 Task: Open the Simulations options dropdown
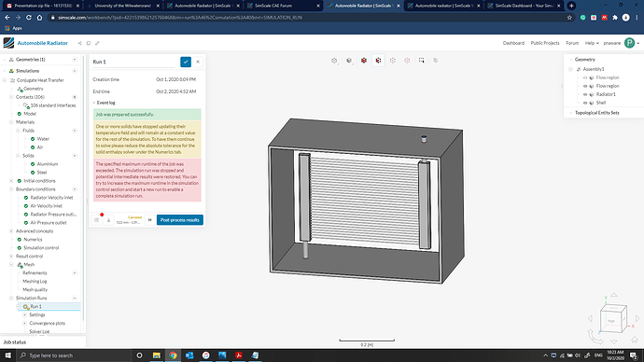75,71
